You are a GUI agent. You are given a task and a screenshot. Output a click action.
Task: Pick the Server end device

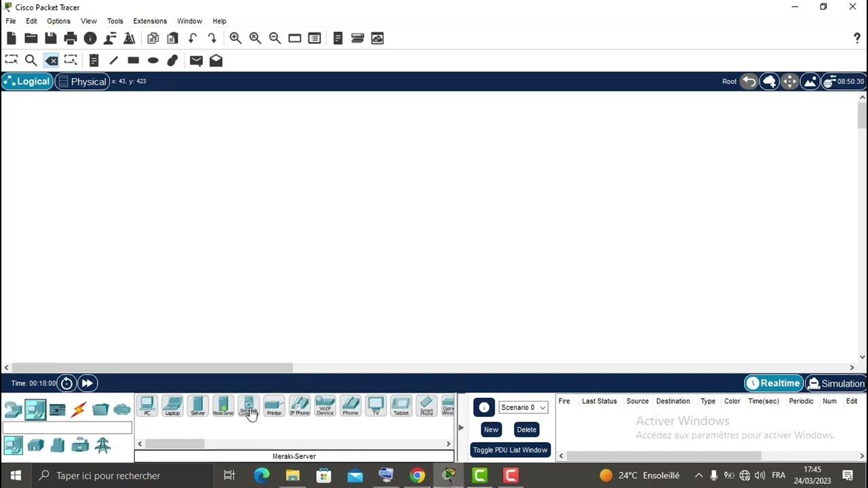pos(197,405)
